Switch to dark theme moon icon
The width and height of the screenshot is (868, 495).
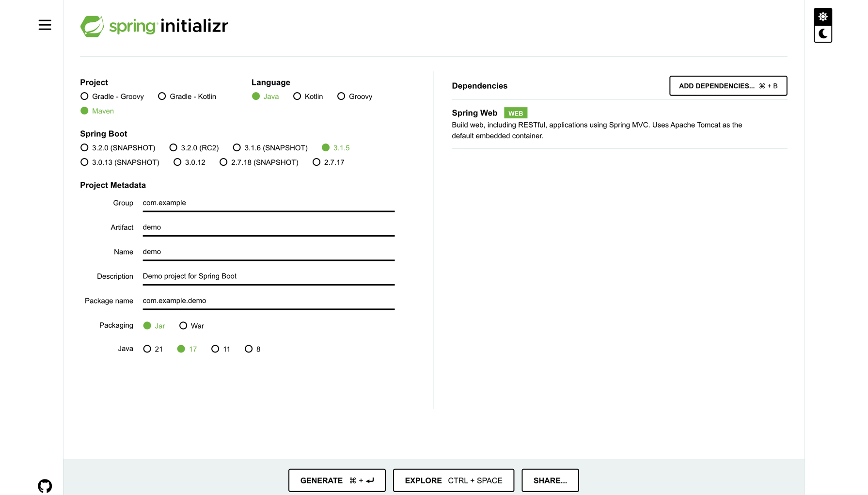click(x=822, y=33)
